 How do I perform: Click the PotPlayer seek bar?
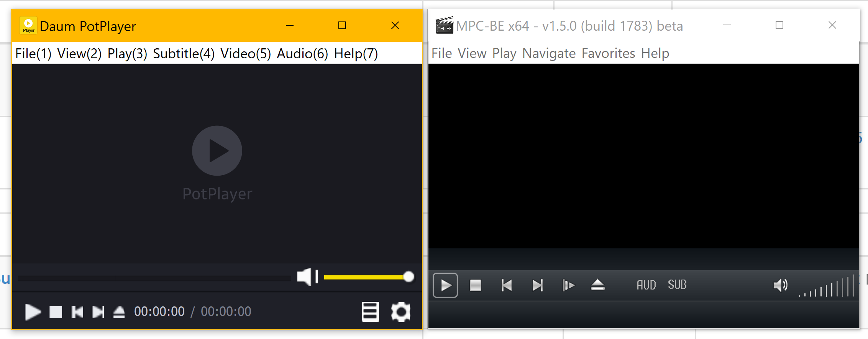(154, 278)
